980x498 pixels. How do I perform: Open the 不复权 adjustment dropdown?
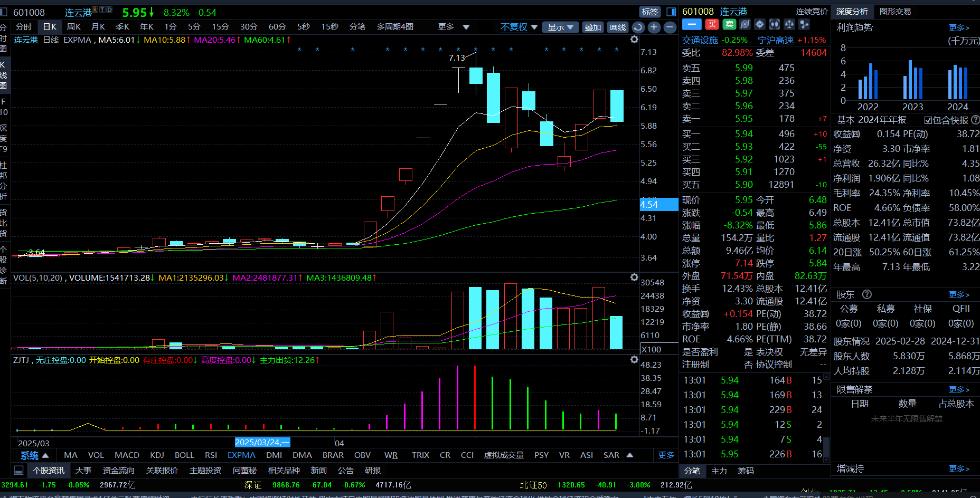click(519, 27)
